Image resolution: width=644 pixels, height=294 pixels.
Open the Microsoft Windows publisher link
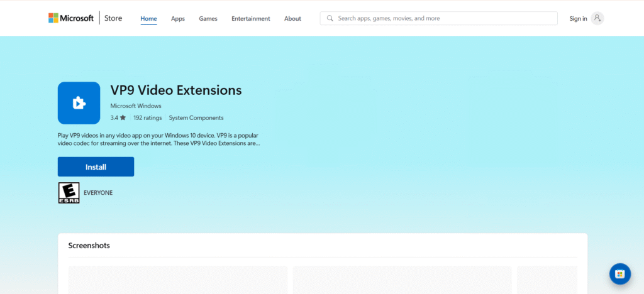(x=136, y=106)
